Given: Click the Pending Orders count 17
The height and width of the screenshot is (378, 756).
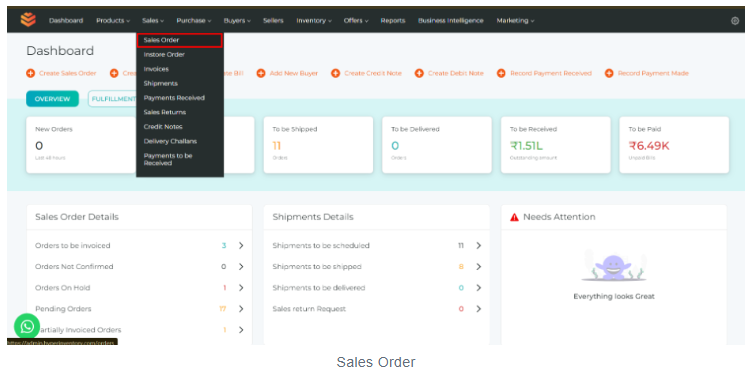Looking at the screenshot, I should pyautogui.click(x=223, y=309).
